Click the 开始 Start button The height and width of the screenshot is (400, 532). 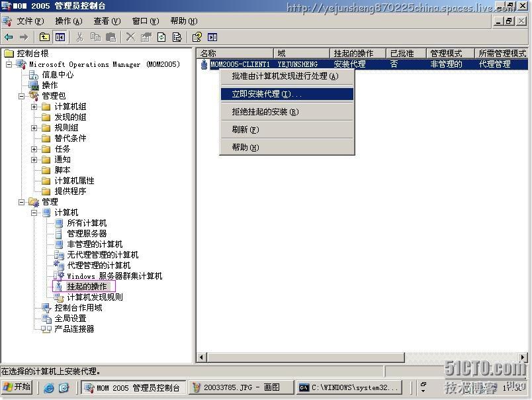click(17, 387)
